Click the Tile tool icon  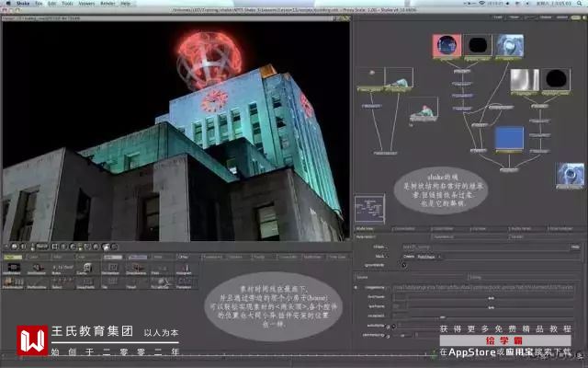tap(112, 282)
